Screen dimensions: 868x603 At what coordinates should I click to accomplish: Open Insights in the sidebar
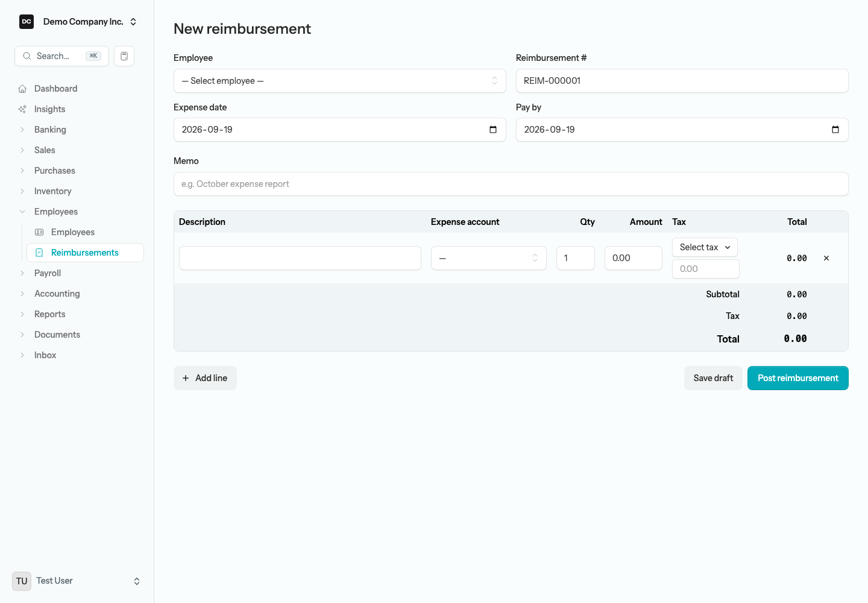pos(77,109)
